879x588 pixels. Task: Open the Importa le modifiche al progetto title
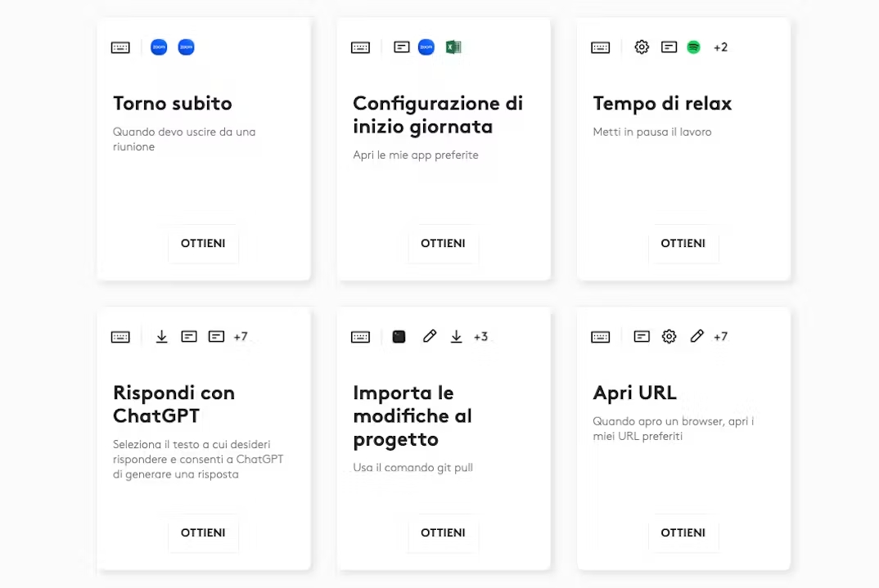(x=412, y=416)
